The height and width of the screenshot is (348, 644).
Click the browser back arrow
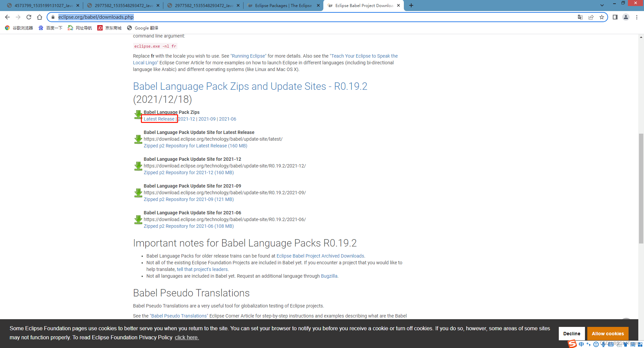tap(7, 17)
